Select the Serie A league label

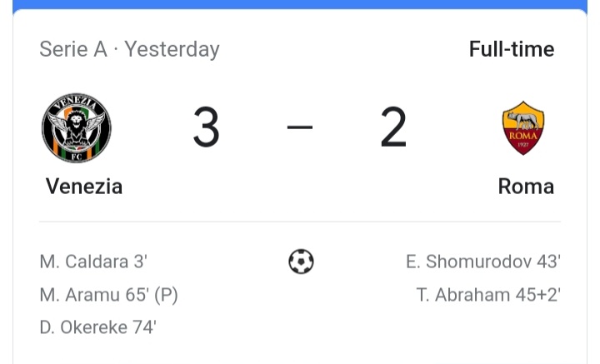click(73, 50)
